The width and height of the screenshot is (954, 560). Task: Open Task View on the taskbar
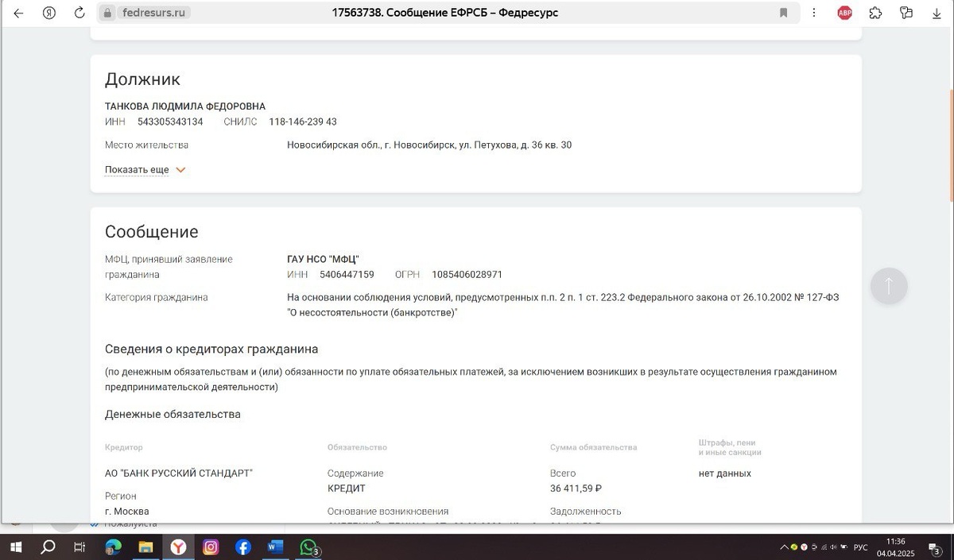[x=79, y=547]
